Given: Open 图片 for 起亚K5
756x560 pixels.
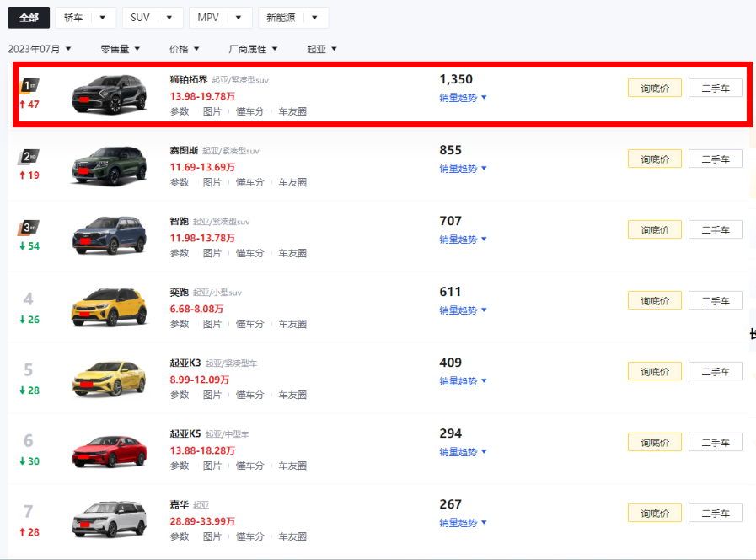Looking at the screenshot, I should click(212, 466).
